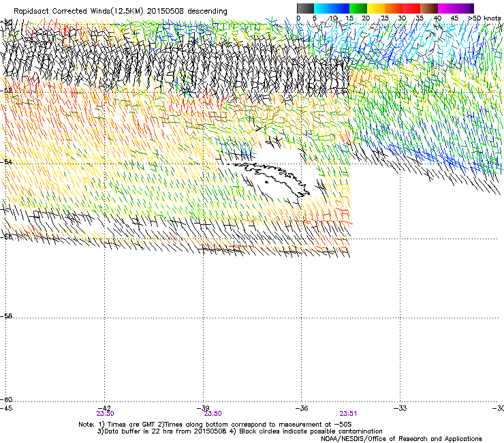
Task: Click the latitude label '-58'
Action: pyautogui.click(x=6, y=316)
